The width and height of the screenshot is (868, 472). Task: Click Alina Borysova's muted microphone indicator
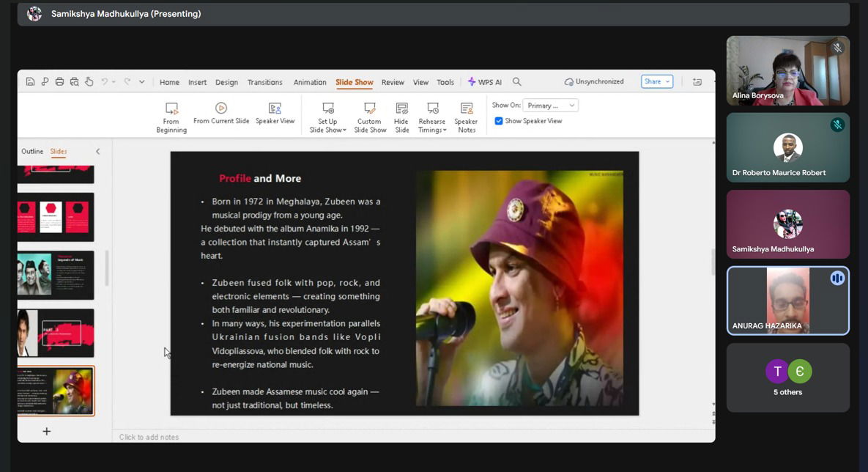pyautogui.click(x=837, y=48)
